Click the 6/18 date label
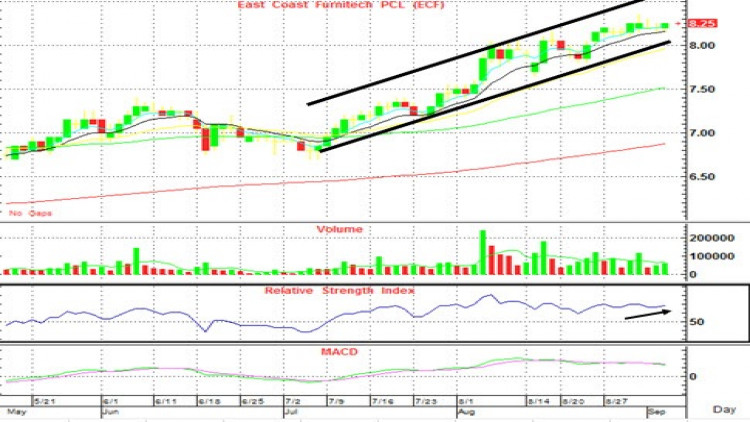The width and height of the screenshot is (750, 422). (209, 401)
